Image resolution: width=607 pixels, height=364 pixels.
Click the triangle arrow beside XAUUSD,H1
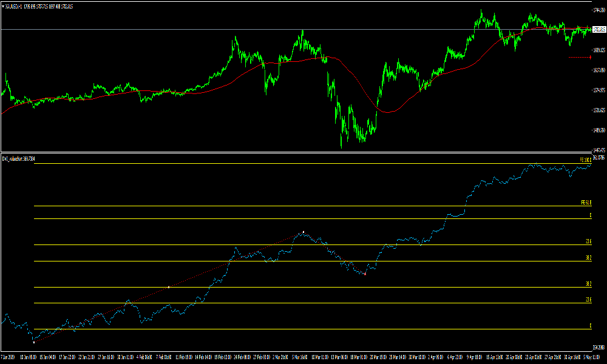pyautogui.click(x=3, y=6)
